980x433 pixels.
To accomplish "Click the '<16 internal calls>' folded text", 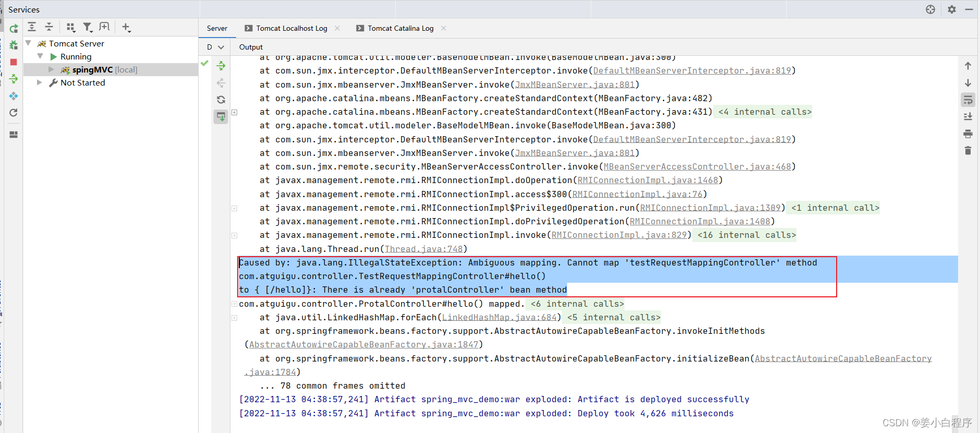I will point(746,235).
